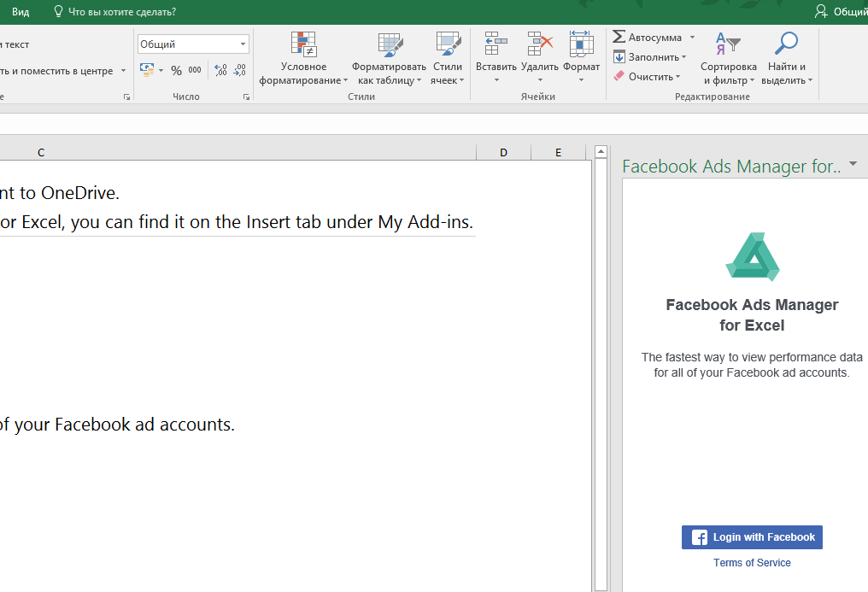Open Условное форматирование (conditional formatting) icon
868x592 pixels.
tap(303, 44)
